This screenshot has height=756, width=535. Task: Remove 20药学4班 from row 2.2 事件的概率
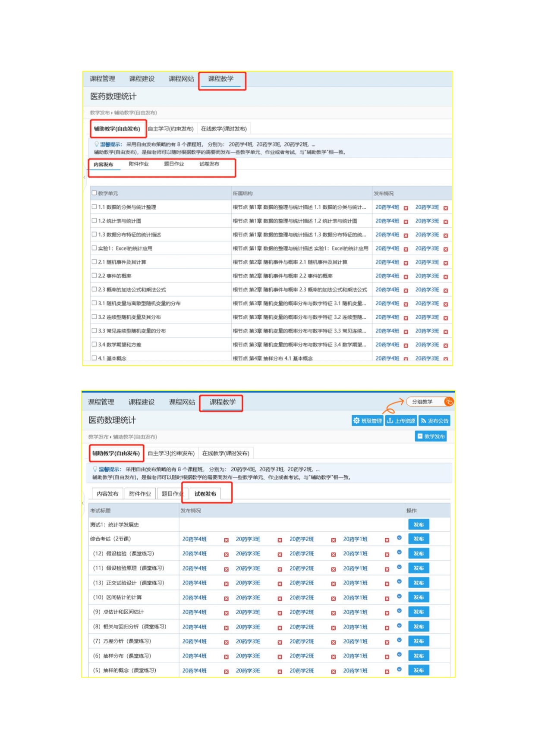406,277
